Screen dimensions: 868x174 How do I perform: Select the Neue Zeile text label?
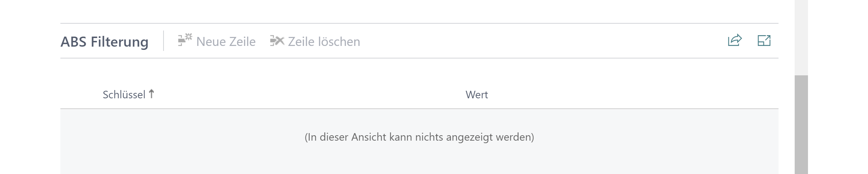coord(226,42)
